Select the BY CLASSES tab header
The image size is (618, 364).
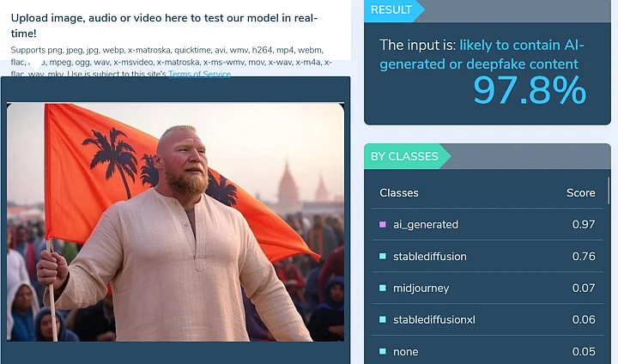404,156
